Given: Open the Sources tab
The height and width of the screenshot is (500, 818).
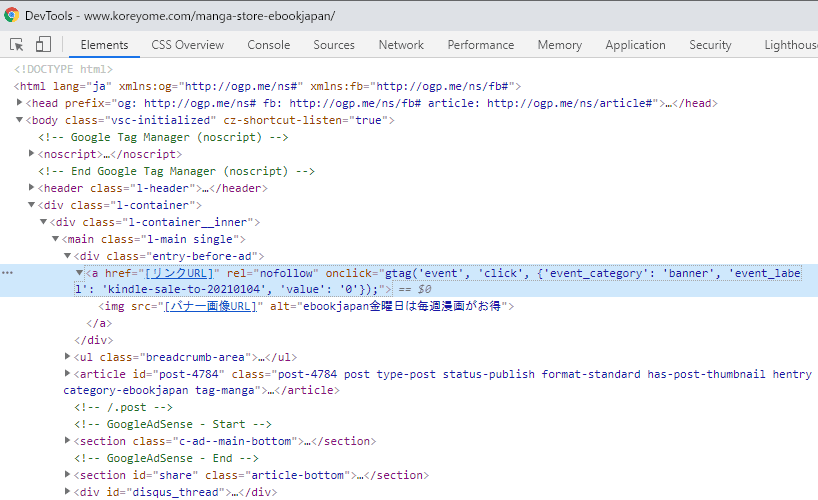Looking at the screenshot, I should (334, 45).
